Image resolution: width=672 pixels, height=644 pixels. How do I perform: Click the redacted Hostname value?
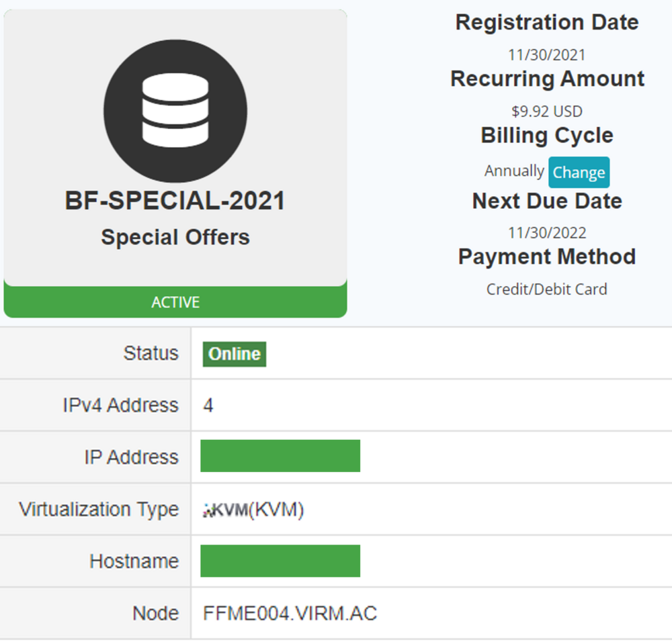point(280,561)
